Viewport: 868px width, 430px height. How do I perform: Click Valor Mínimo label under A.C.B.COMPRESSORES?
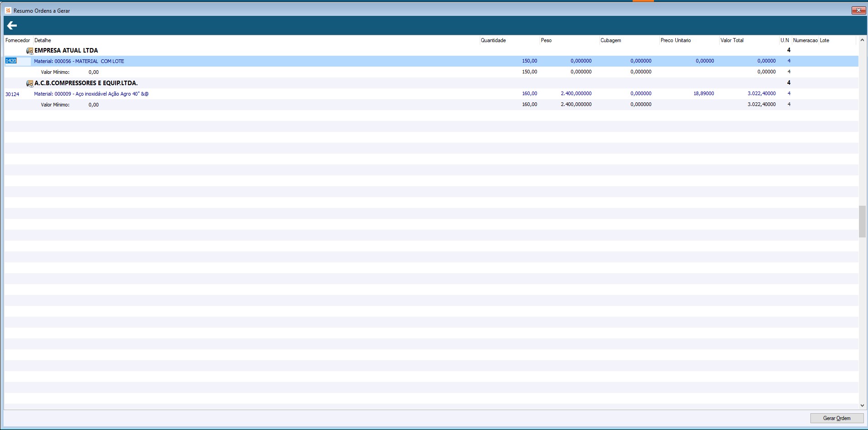click(55, 105)
